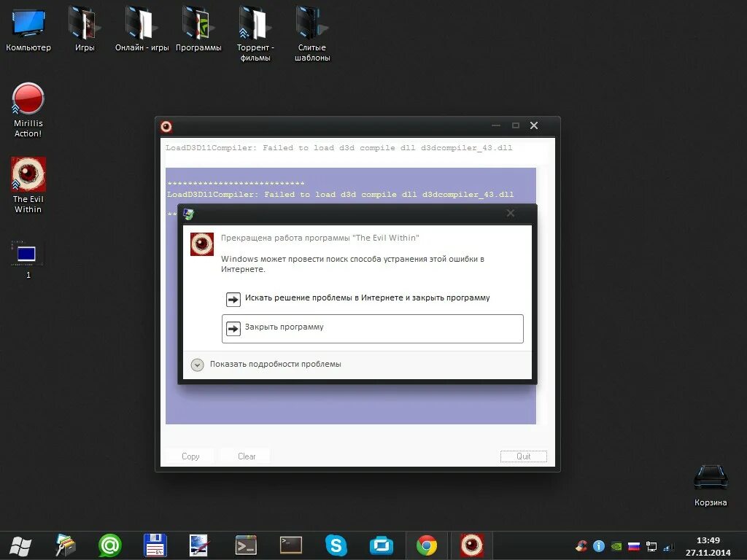Click Закрыть программу button

click(373, 329)
